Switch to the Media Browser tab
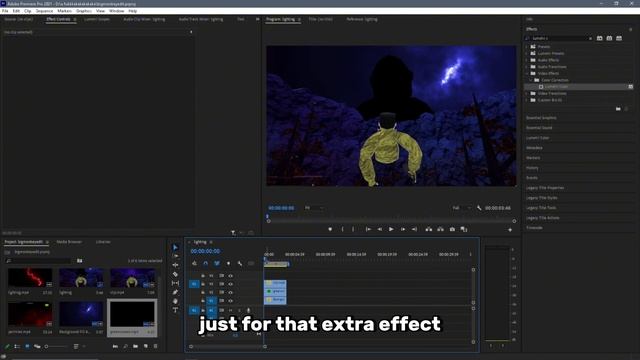Image resolution: width=640 pixels, height=360 pixels. click(69, 242)
